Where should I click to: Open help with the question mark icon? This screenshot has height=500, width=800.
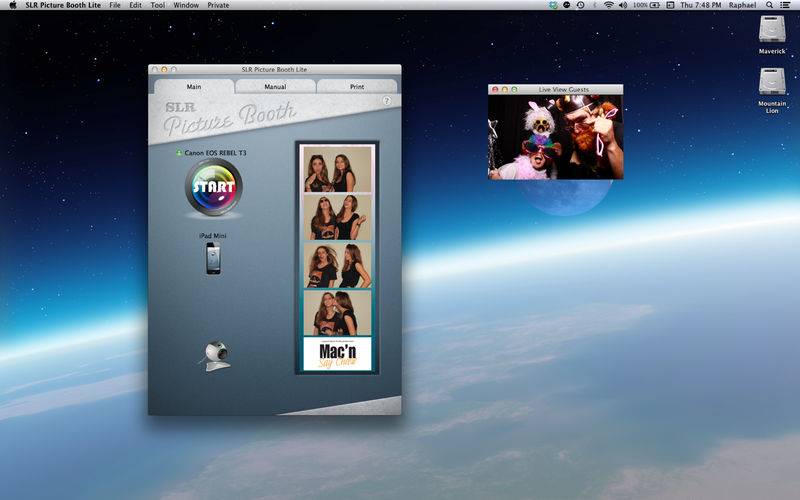coord(387,101)
